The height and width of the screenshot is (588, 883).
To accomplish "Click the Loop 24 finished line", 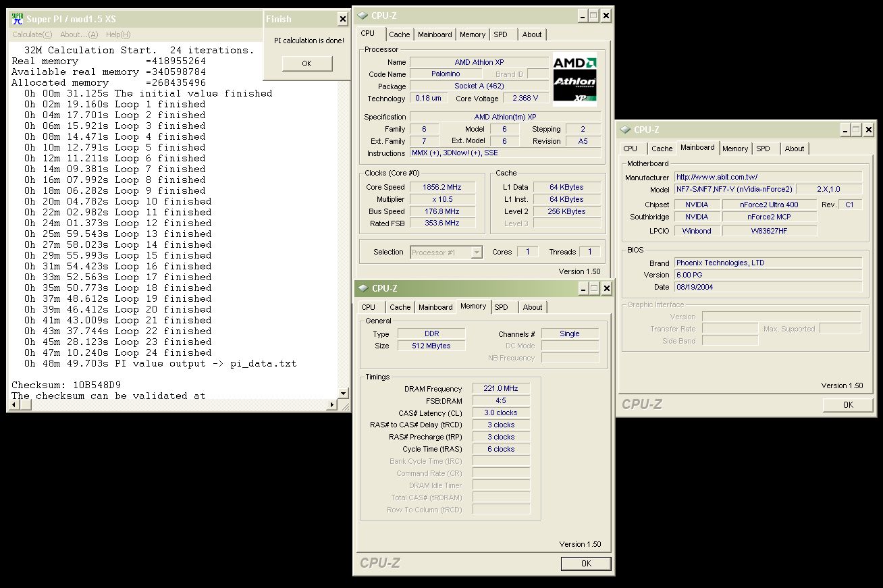I will (118, 352).
